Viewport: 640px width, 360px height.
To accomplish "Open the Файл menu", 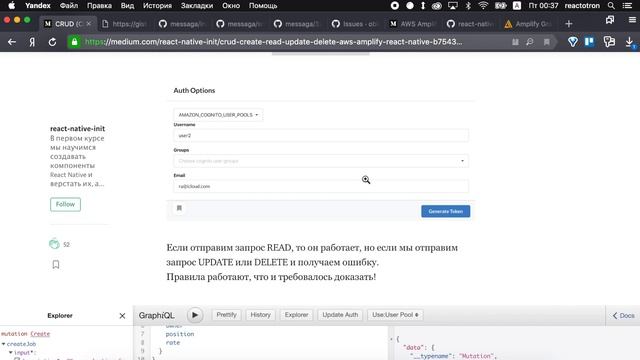I will coord(69,6).
